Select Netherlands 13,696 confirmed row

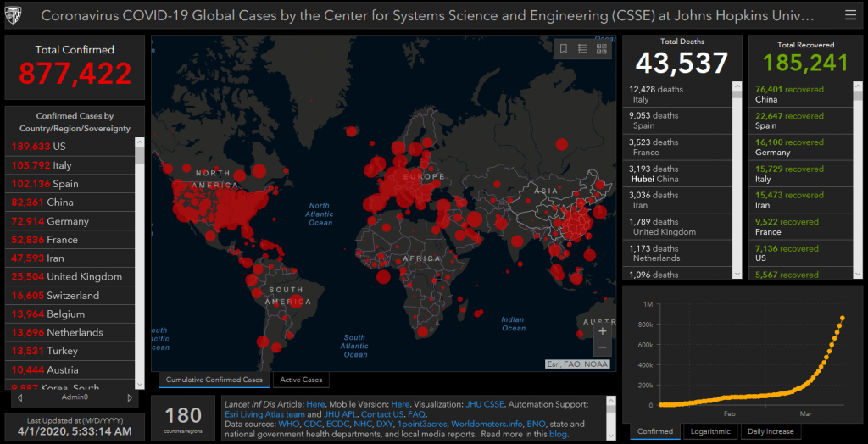point(70,333)
